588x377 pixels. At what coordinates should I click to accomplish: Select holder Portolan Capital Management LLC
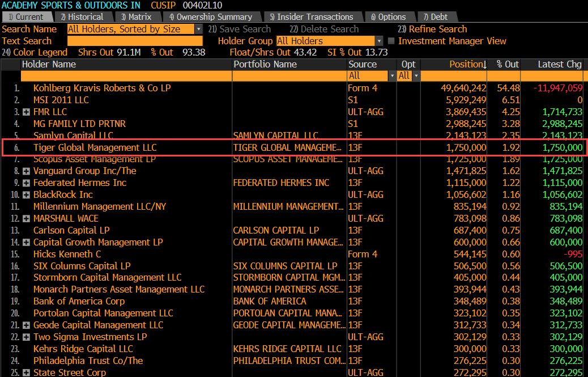click(103, 314)
